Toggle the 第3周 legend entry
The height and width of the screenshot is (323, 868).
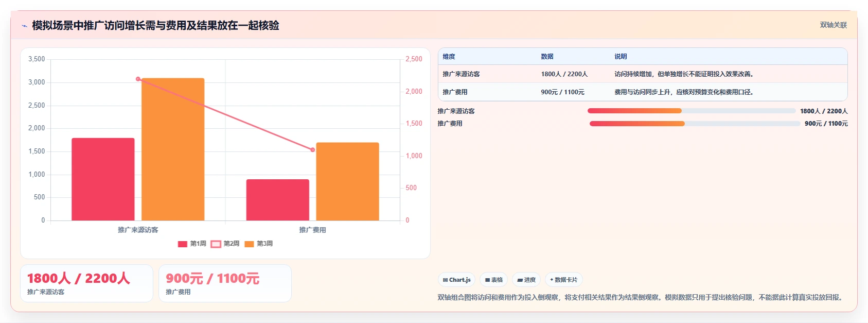259,244
